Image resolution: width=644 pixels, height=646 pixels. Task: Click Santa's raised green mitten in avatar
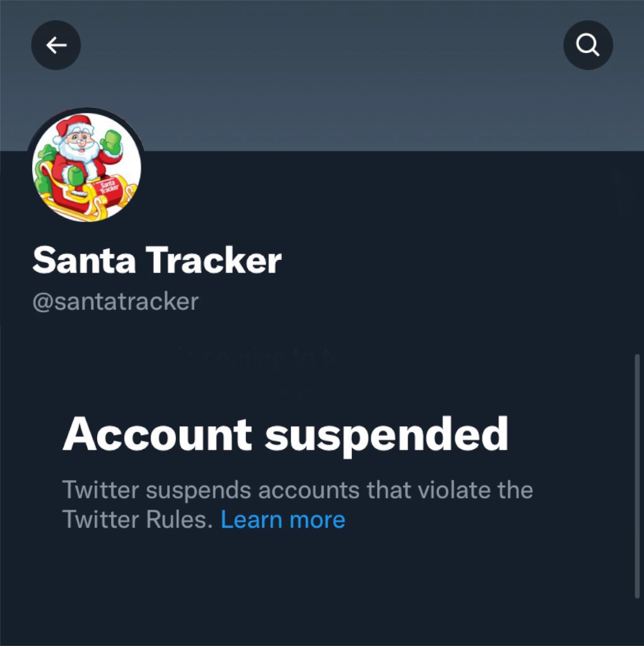(112, 143)
